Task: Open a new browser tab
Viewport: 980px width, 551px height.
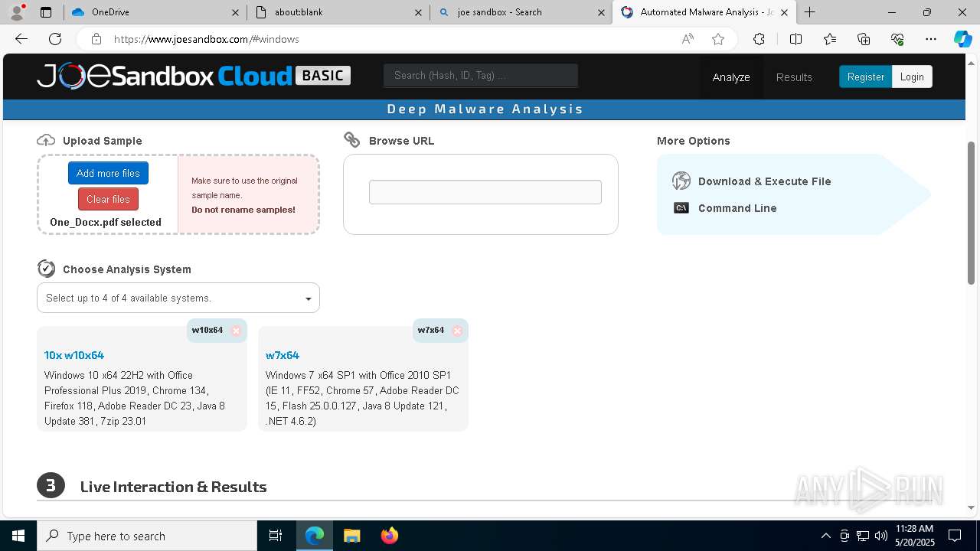Action: tap(809, 12)
